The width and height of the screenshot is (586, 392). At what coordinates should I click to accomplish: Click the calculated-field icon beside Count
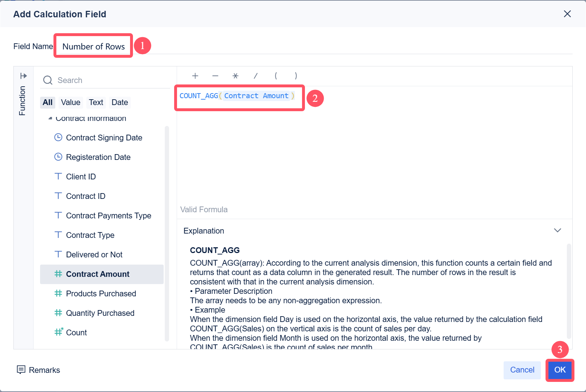point(59,332)
